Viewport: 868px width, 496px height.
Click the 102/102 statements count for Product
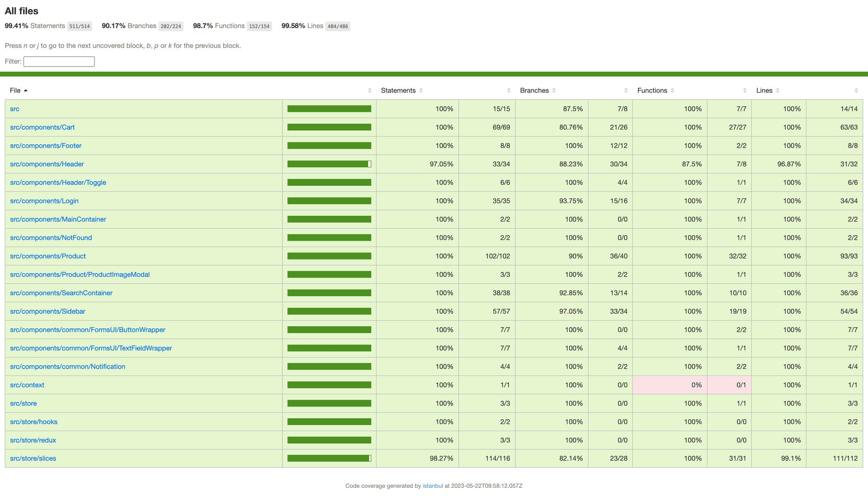click(497, 256)
